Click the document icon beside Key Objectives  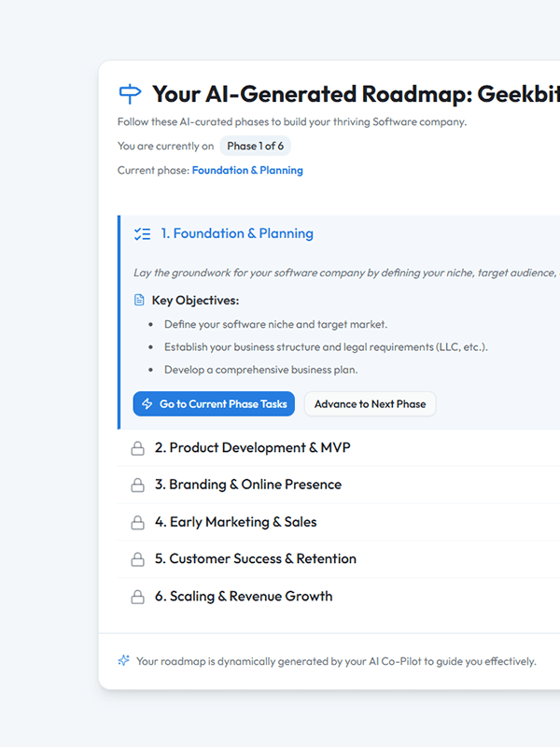click(138, 300)
